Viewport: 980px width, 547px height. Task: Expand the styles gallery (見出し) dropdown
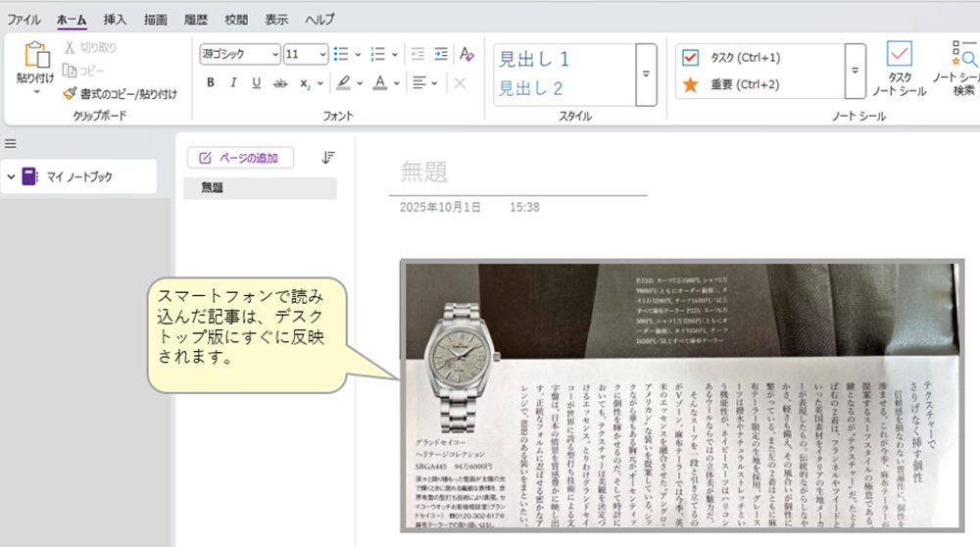645,74
